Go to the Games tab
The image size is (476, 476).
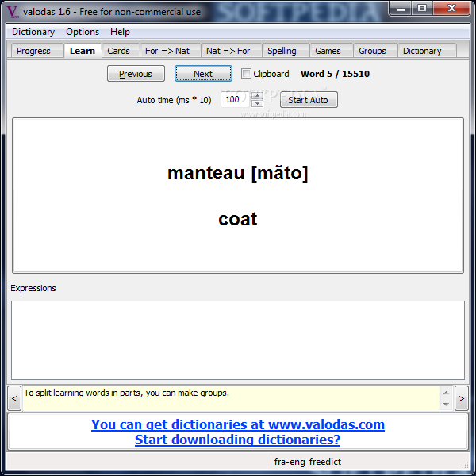click(332, 51)
